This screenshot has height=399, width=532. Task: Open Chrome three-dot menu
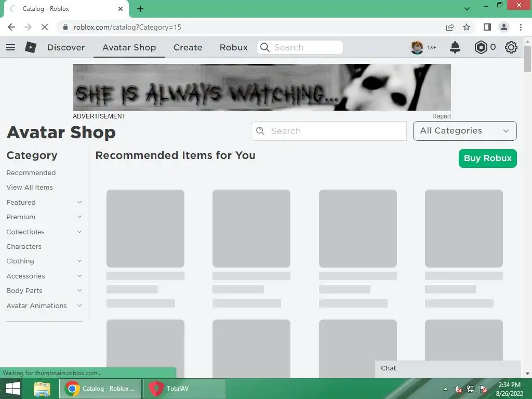coord(521,27)
